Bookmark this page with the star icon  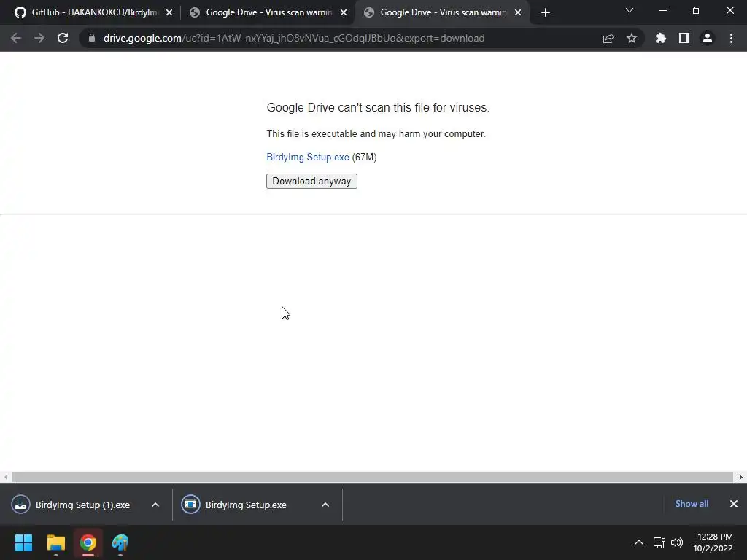pyautogui.click(x=632, y=38)
